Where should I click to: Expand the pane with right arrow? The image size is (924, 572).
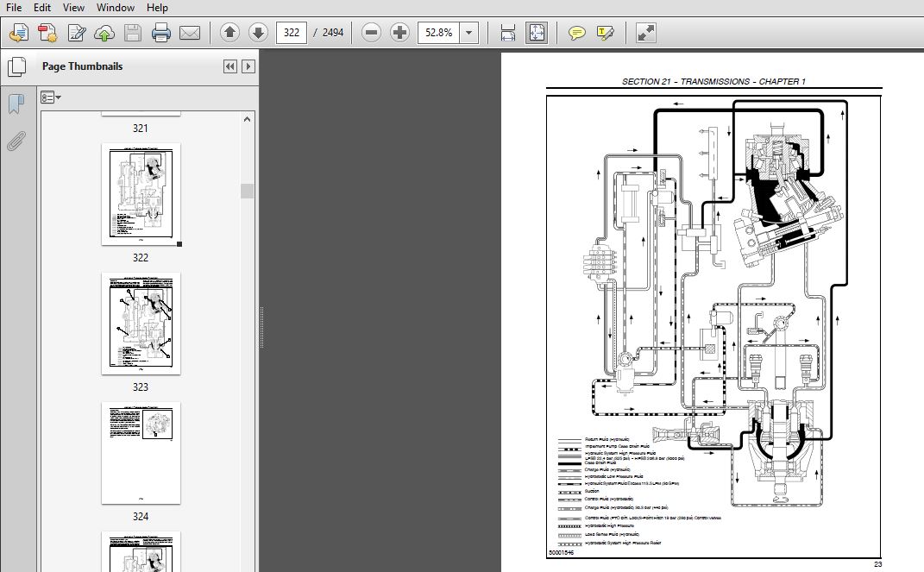248,66
